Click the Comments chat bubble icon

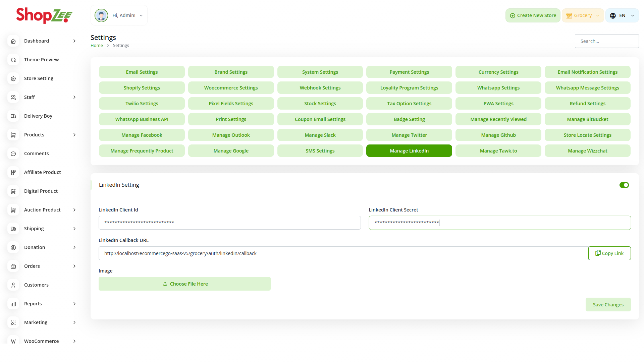point(13,154)
